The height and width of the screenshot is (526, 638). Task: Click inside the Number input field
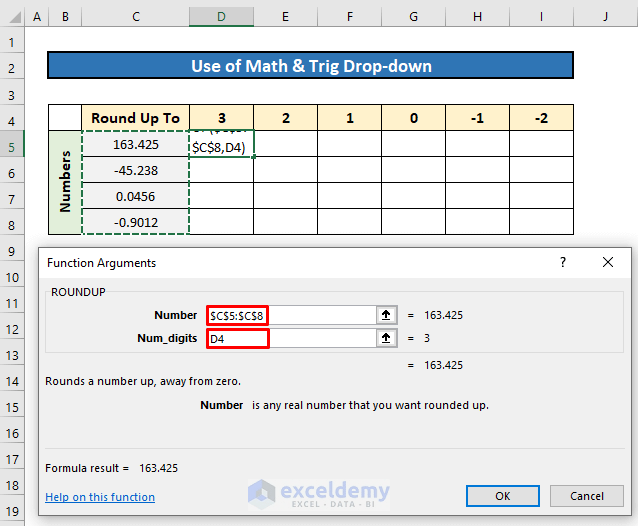click(291, 315)
